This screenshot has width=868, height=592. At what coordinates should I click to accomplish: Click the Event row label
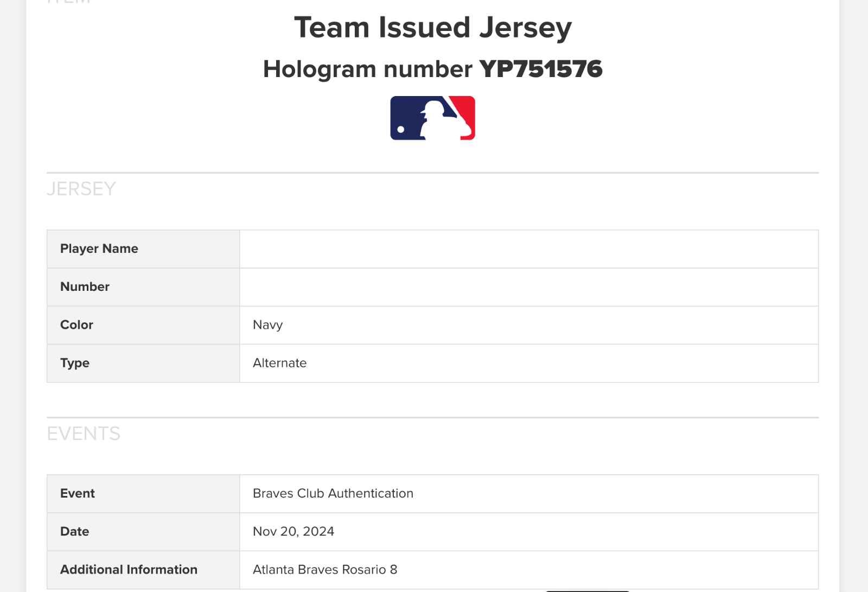click(78, 493)
